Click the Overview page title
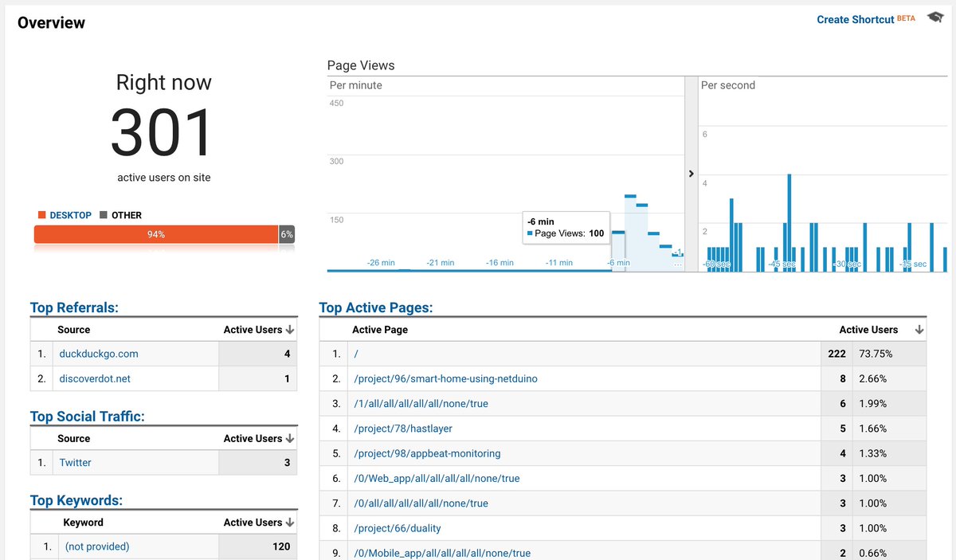This screenshot has height=560, width=956. 51,22
